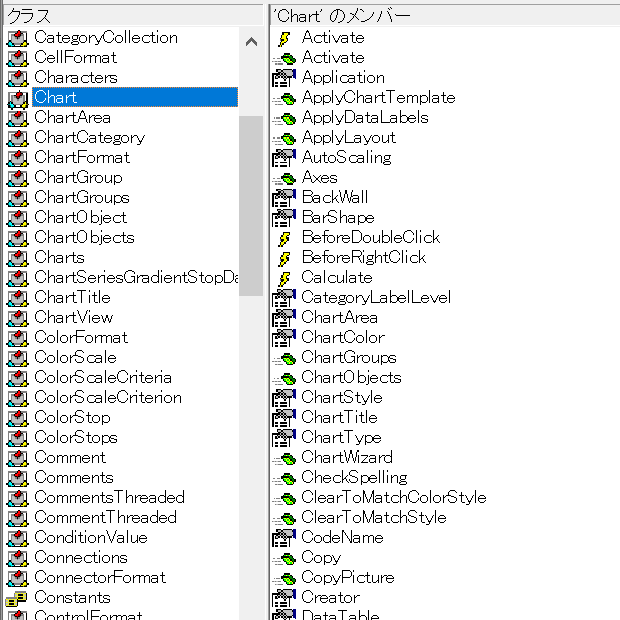
Task: Click the property icon beside AutoScaling
Action: pyautogui.click(x=284, y=158)
